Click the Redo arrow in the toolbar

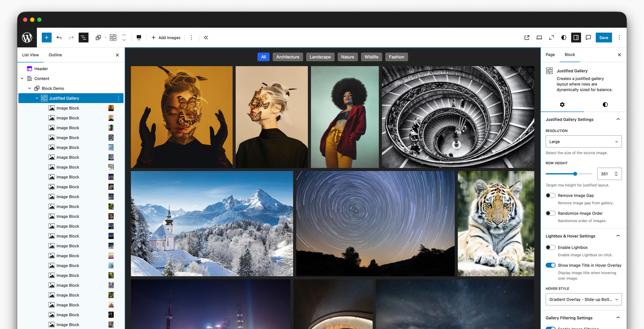tap(71, 38)
